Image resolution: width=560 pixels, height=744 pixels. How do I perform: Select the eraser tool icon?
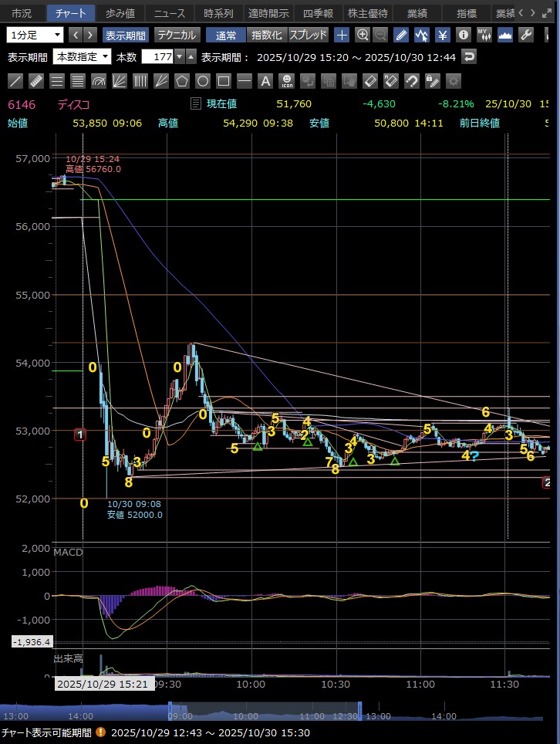[370, 81]
